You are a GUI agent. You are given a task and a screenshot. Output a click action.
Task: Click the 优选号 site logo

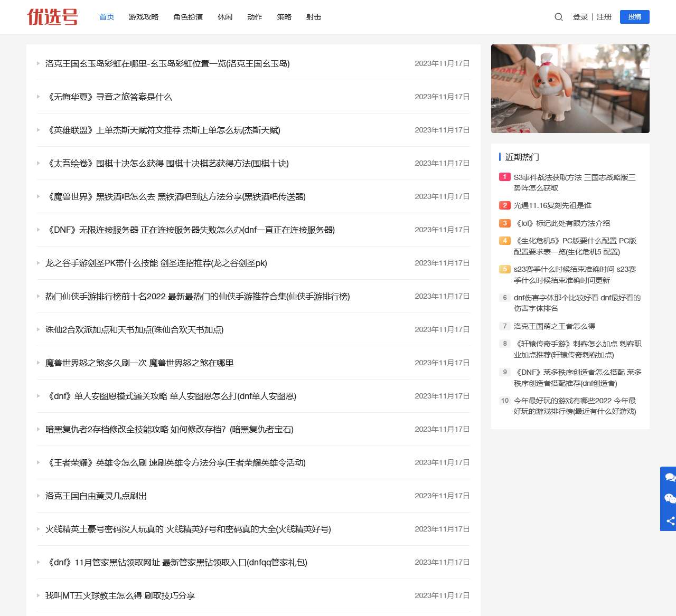[x=52, y=17]
